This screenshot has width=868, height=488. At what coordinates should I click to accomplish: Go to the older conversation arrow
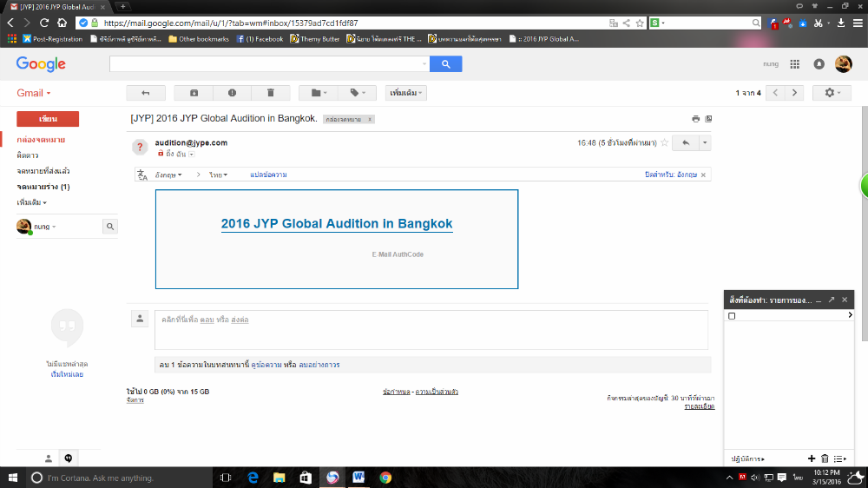(794, 93)
